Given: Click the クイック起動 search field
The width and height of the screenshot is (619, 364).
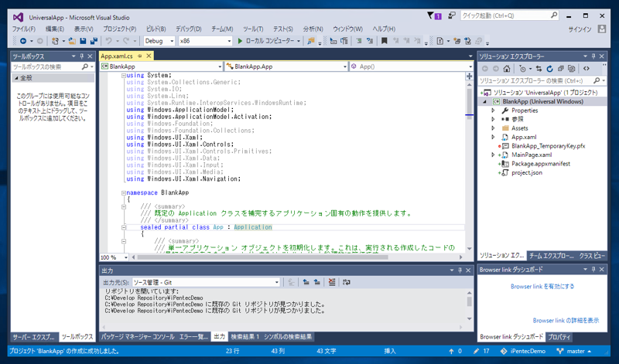Looking at the screenshot, I should pos(509,15).
